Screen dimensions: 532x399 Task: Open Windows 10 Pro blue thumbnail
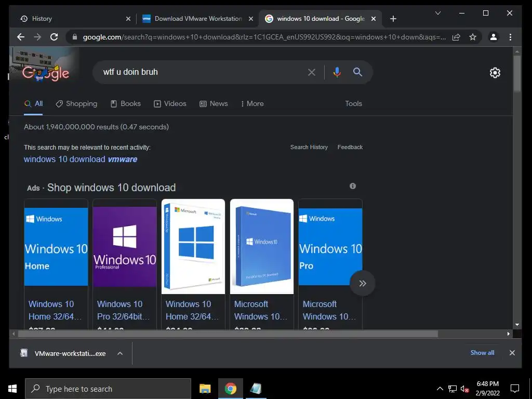click(330, 247)
